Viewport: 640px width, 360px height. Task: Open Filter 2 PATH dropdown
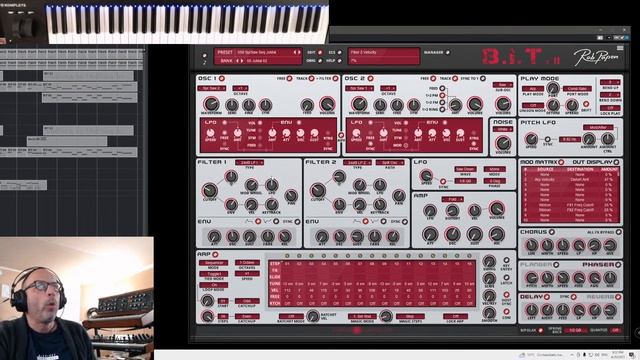[390, 162]
